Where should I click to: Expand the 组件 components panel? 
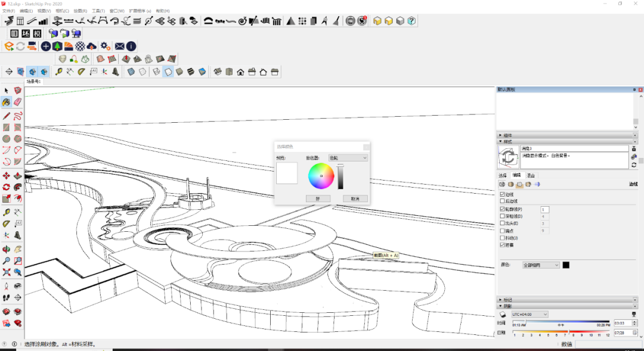507,135
